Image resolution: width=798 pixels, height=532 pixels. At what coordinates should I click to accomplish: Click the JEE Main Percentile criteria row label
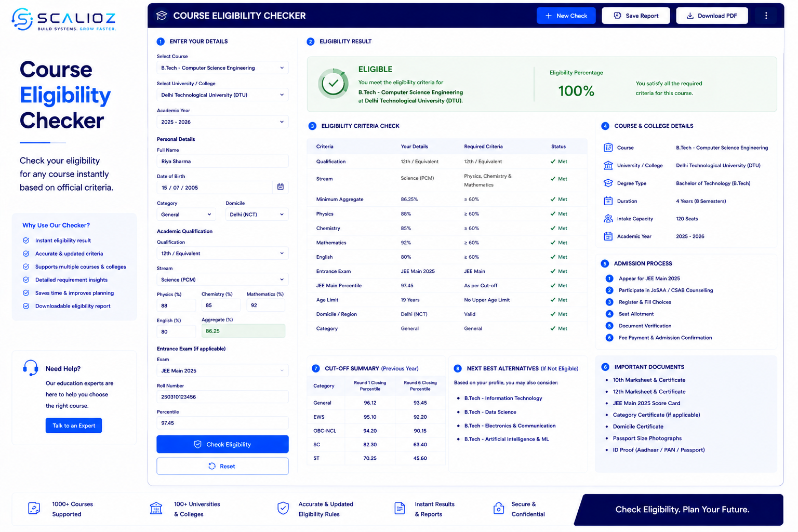click(x=339, y=286)
